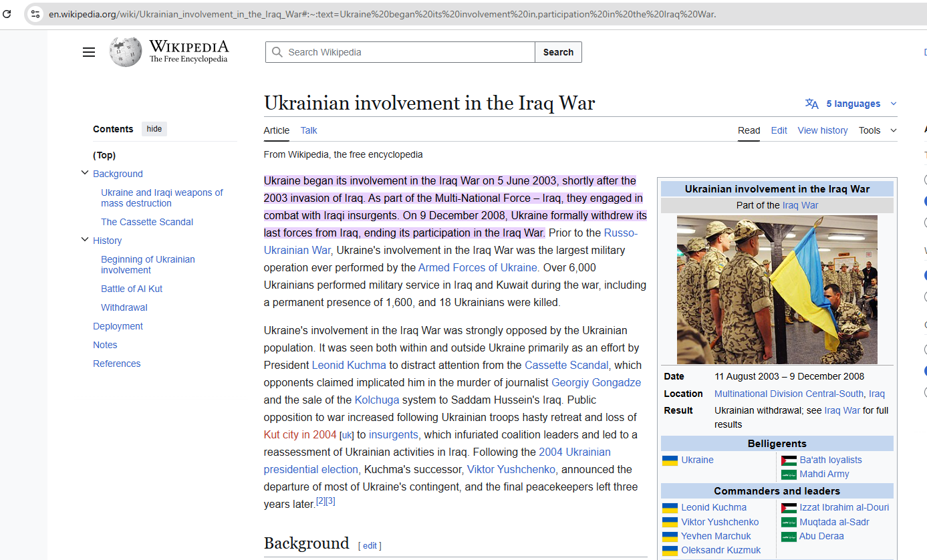Click the Ukraine flag in Belligerents section
927x560 pixels.
pyautogui.click(x=670, y=460)
